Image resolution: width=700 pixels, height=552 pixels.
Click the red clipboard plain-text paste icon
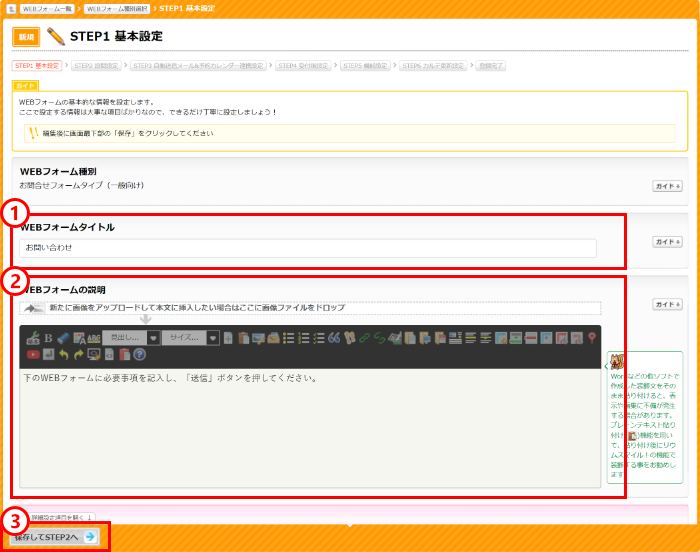(x=124, y=355)
